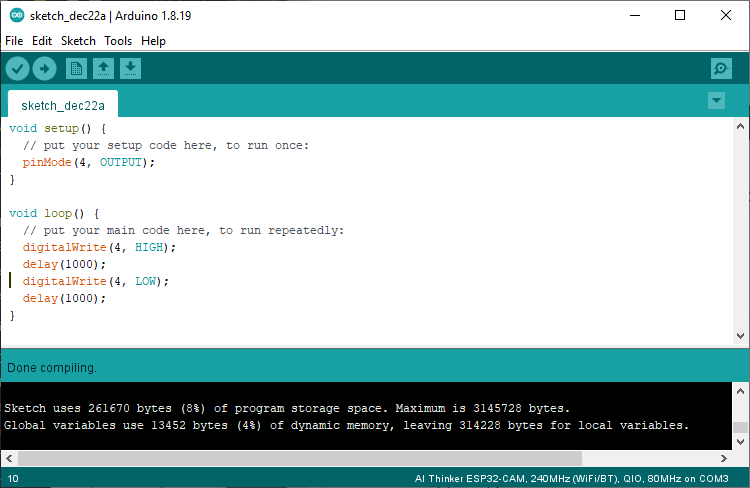
Task: Click the 'void loop() {' line
Action: click(x=54, y=213)
